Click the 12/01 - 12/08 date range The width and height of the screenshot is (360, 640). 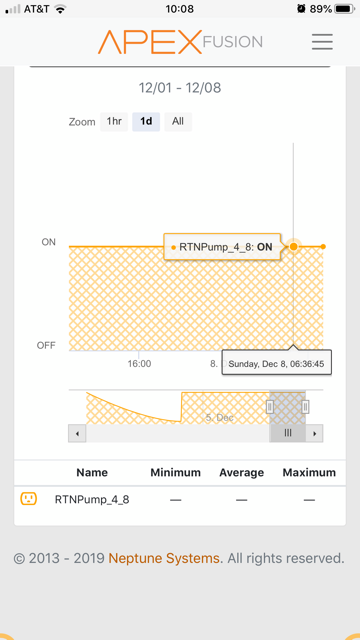(x=180, y=88)
